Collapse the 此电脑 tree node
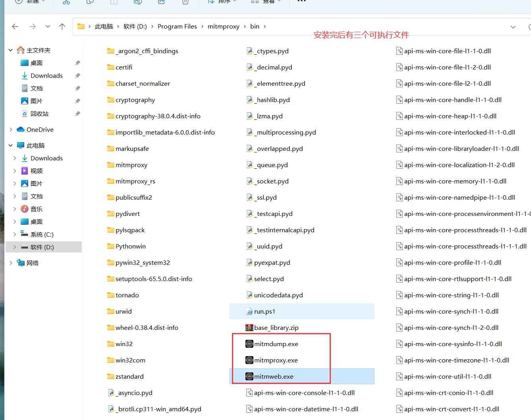The height and width of the screenshot is (420, 531). (x=11, y=145)
